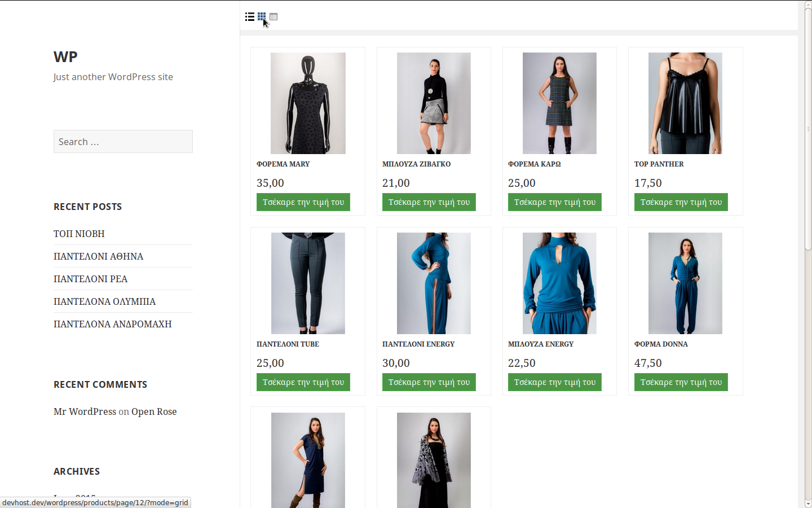812x508 pixels.
Task: Click the ΜΠΛΟΥΖΑ ENERGY product title
Action: (x=541, y=344)
